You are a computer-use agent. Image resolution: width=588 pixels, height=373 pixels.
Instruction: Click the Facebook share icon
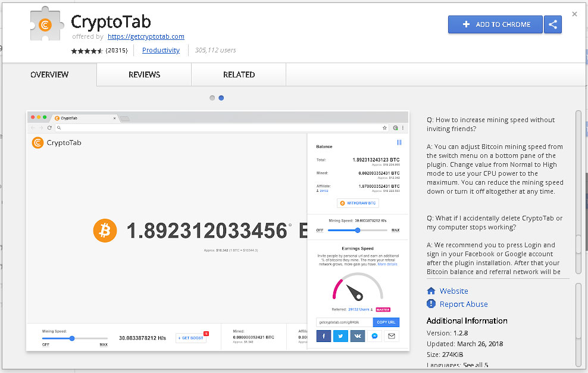coord(323,335)
